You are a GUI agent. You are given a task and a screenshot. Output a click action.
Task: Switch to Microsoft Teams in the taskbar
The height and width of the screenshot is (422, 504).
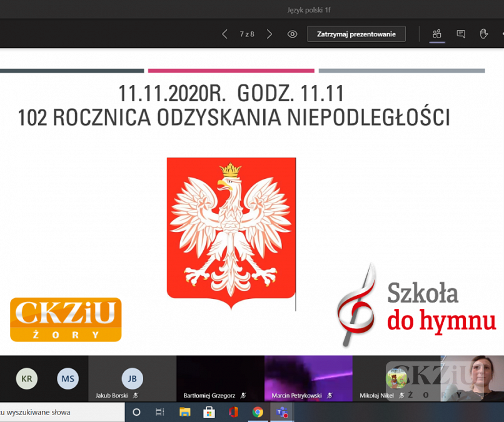point(281,412)
